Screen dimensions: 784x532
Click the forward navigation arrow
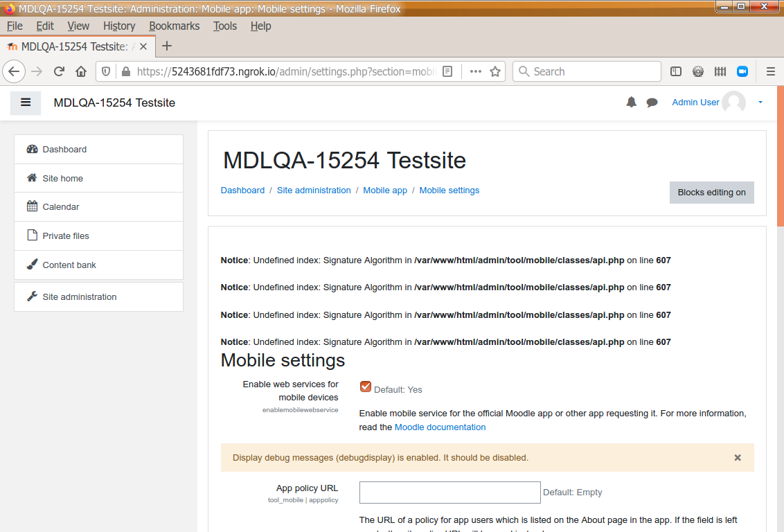(37, 71)
